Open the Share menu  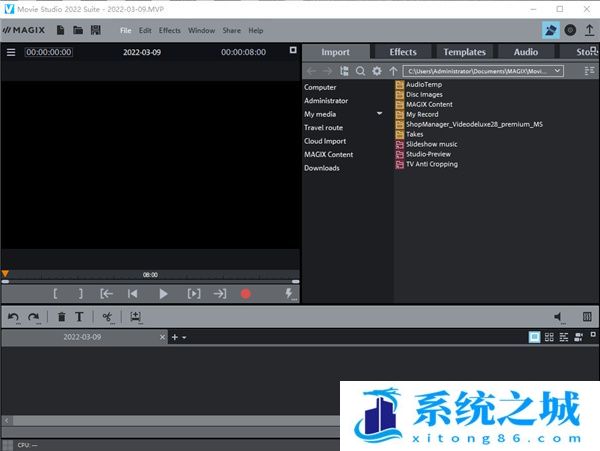tap(232, 30)
